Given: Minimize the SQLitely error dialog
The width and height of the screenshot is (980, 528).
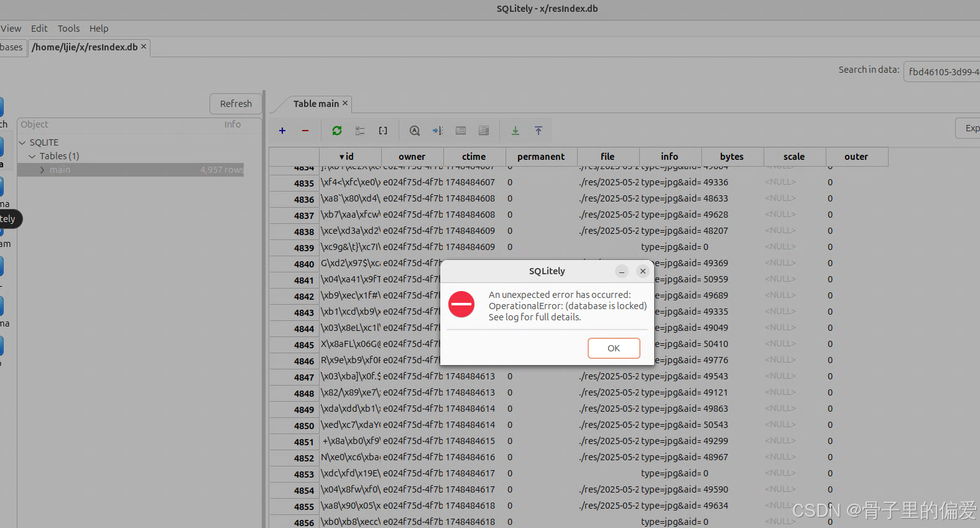Looking at the screenshot, I should point(622,271).
